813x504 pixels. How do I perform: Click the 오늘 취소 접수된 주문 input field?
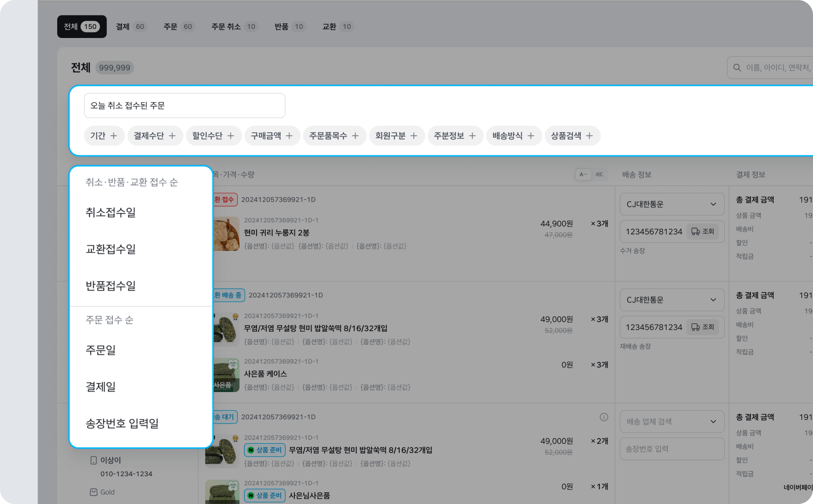pos(184,106)
